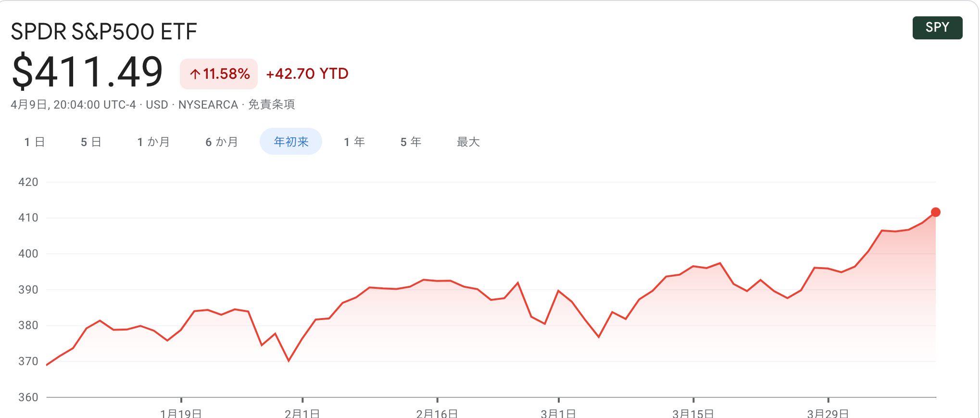Show the 最大 full history range

point(468,142)
